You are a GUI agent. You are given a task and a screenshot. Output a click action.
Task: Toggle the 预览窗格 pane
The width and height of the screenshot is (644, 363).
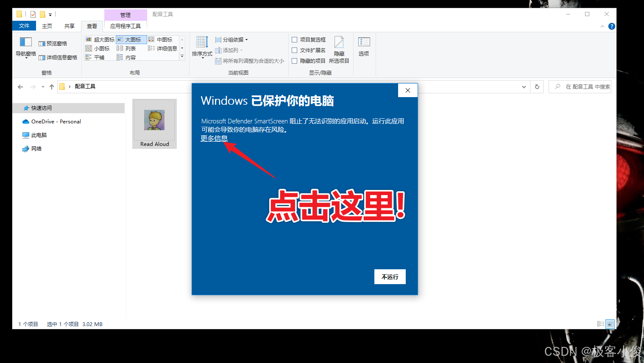click(x=53, y=43)
